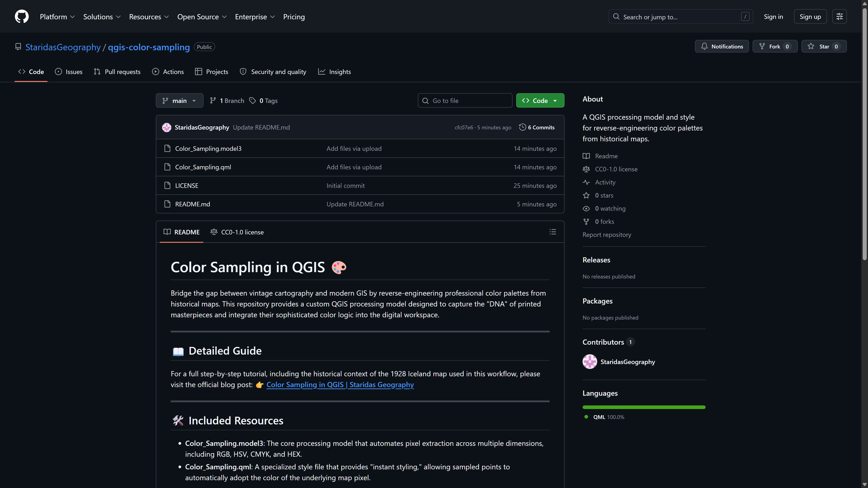868x488 pixels.
Task: Expand the Solutions menu
Action: coord(102,17)
